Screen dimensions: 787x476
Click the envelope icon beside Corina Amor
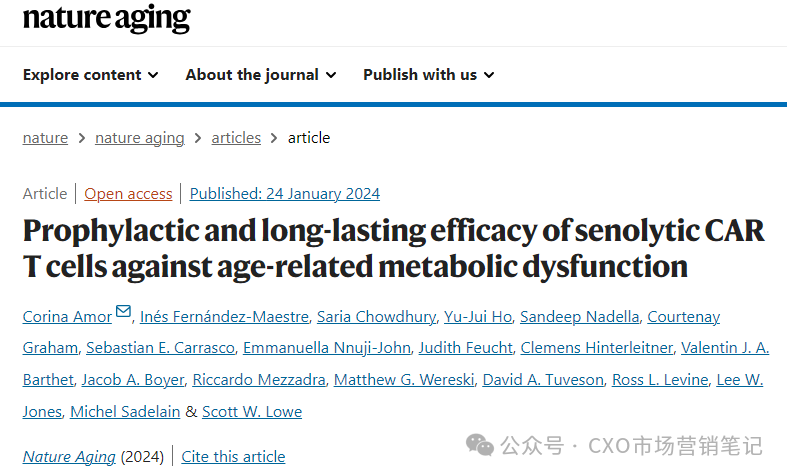[x=123, y=311]
